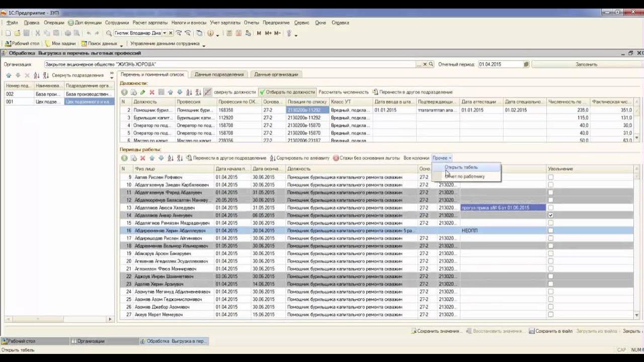Switch to Данные подразделения tab
644x362 pixels.
[219, 74]
